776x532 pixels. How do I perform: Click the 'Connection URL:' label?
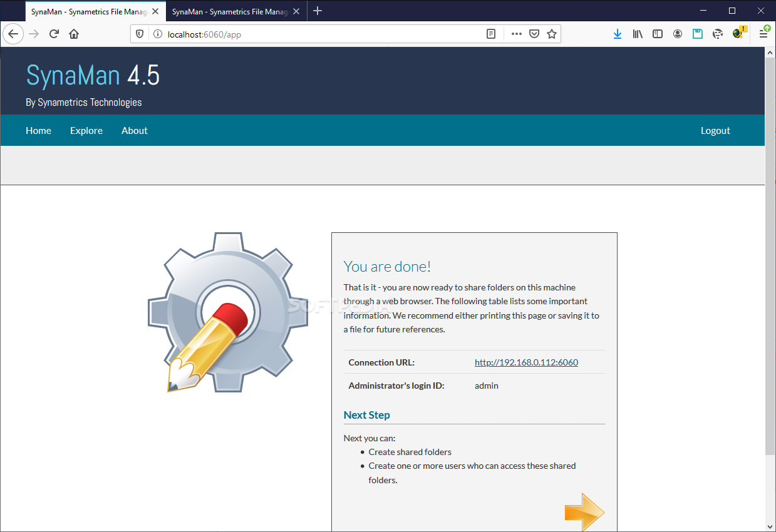coord(381,362)
